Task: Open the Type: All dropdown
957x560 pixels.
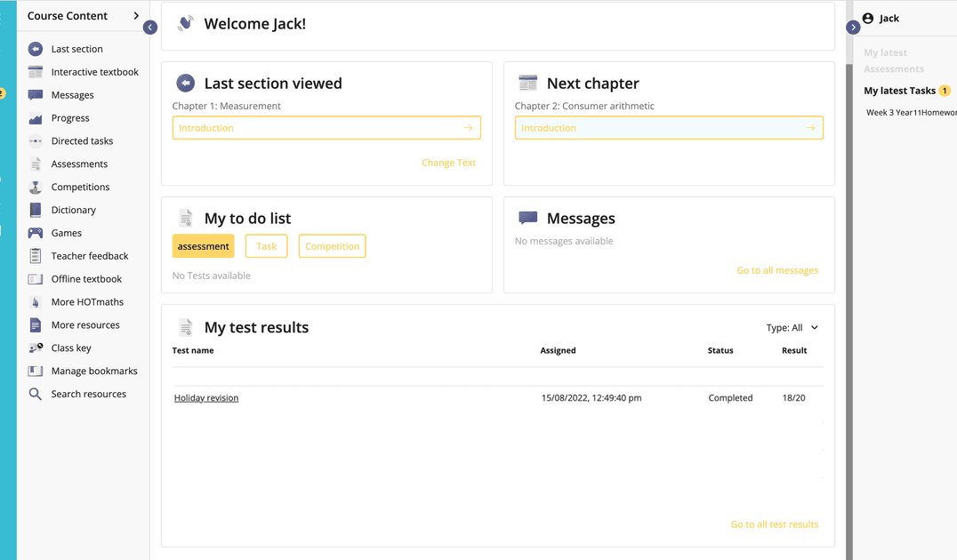Action: 792,328
